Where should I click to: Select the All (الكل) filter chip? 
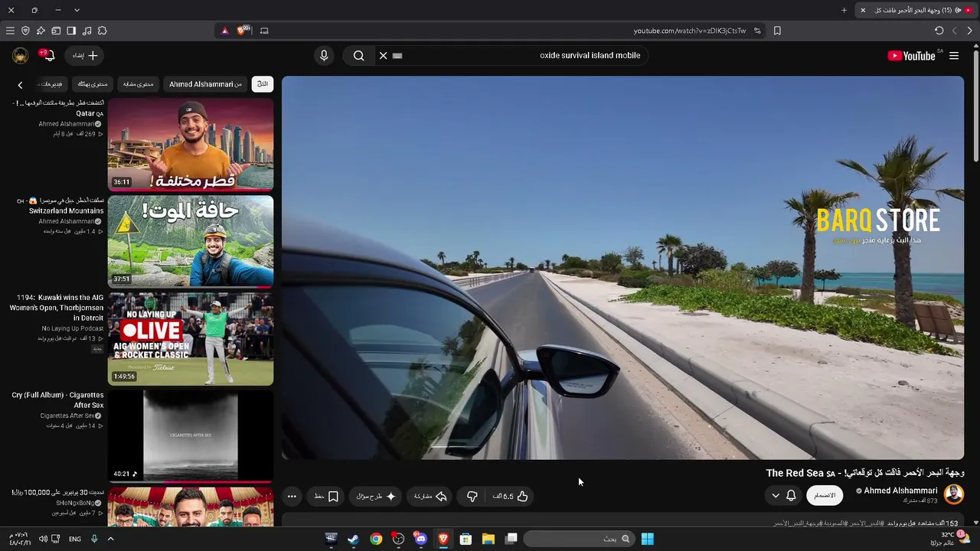tap(263, 84)
